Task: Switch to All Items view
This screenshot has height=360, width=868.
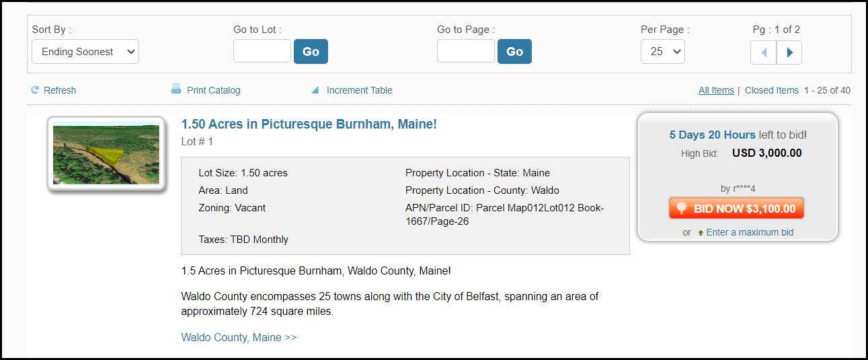Action: tap(716, 90)
